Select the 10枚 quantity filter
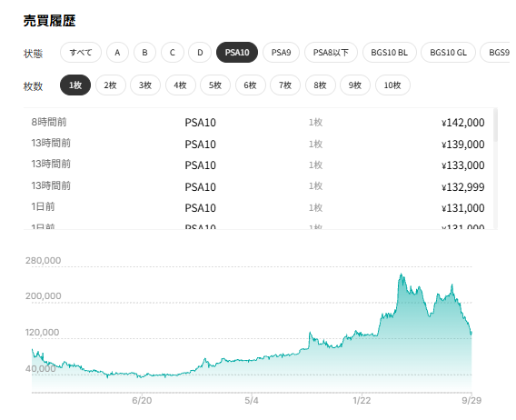 [x=392, y=85]
